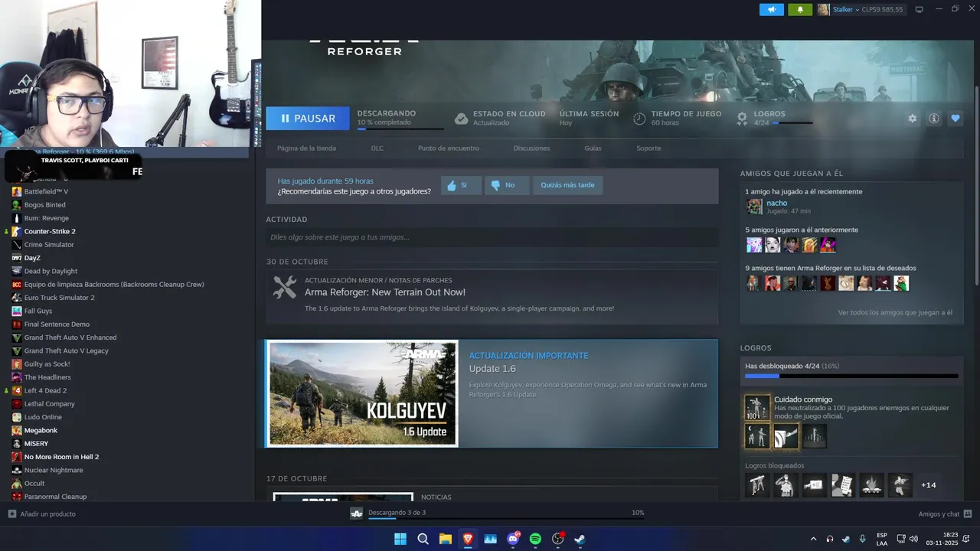The height and width of the screenshot is (551, 980).
Task: Open the Discusiones tab
Action: click(531, 148)
